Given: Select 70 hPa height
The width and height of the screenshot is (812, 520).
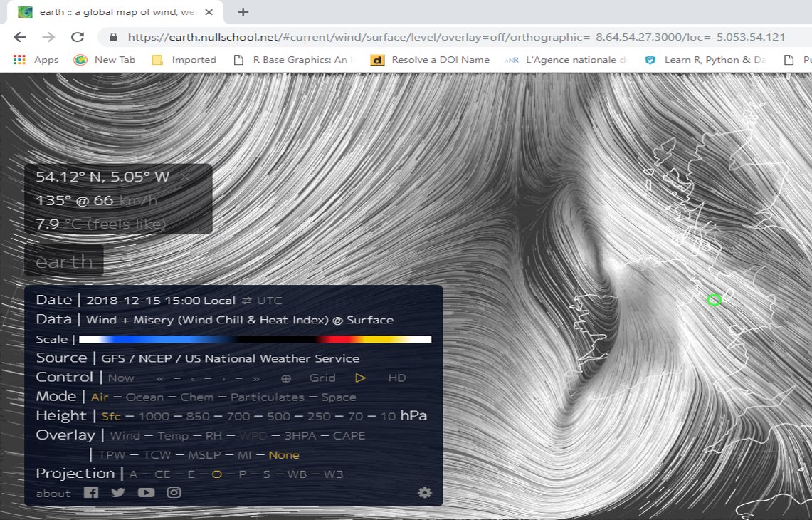Looking at the screenshot, I should (355, 416).
